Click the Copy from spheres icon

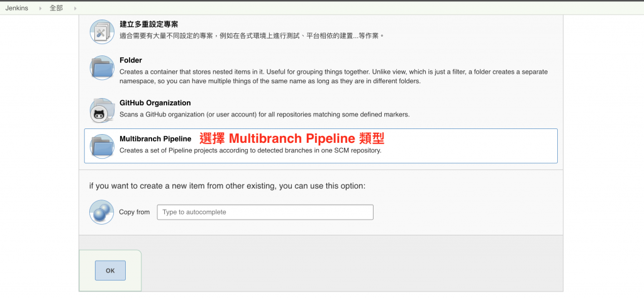101,212
